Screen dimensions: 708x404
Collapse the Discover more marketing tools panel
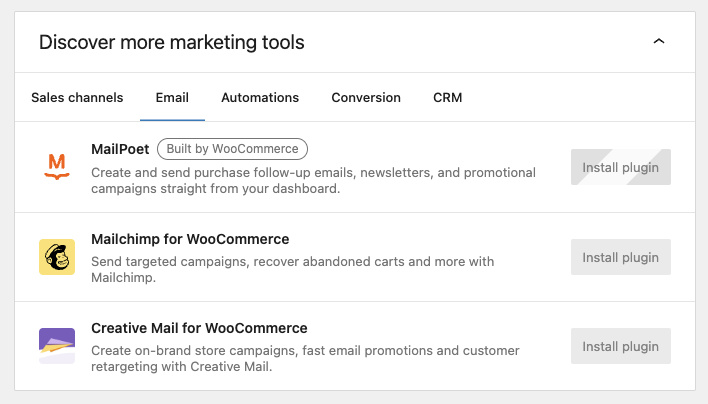pyautogui.click(x=658, y=42)
